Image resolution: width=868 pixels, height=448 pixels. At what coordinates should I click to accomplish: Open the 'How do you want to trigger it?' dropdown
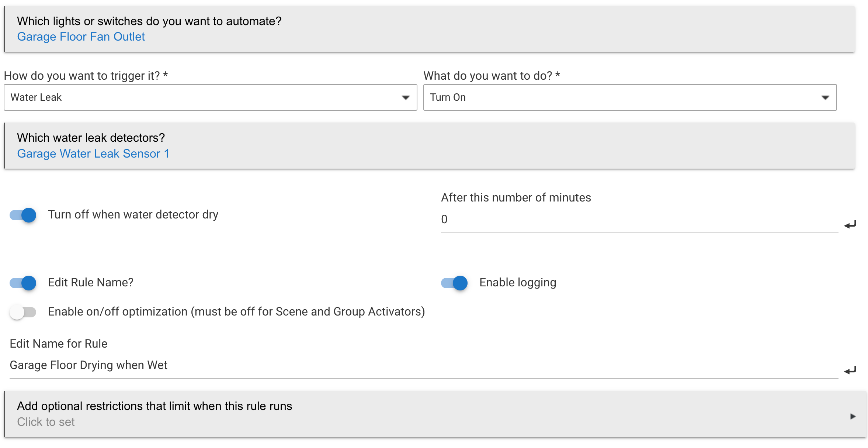point(210,97)
